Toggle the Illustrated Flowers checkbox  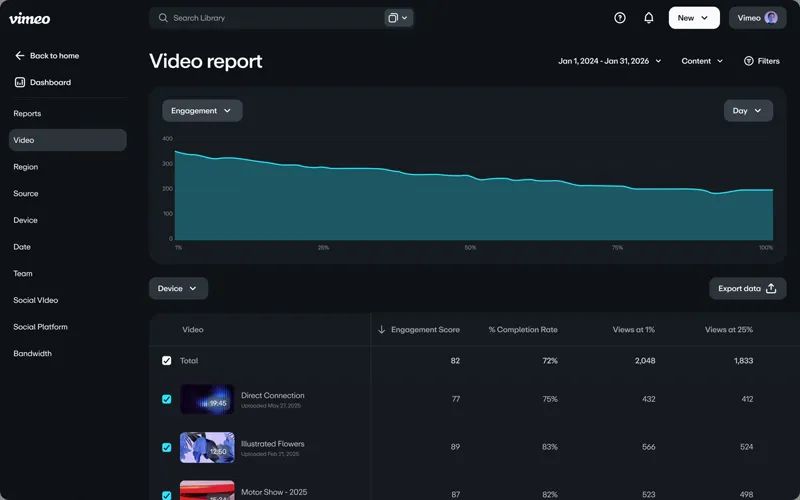(x=167, y=447)
